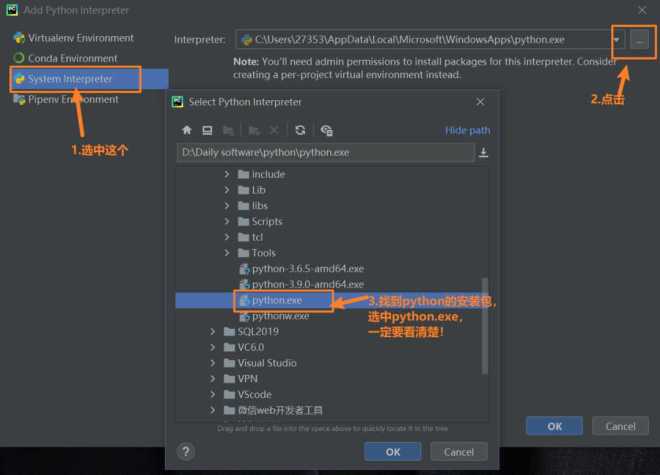This screenshot has height=475, width=660.
Task: Click the path history download-arrow icon
Action: (x=484, y=152)
